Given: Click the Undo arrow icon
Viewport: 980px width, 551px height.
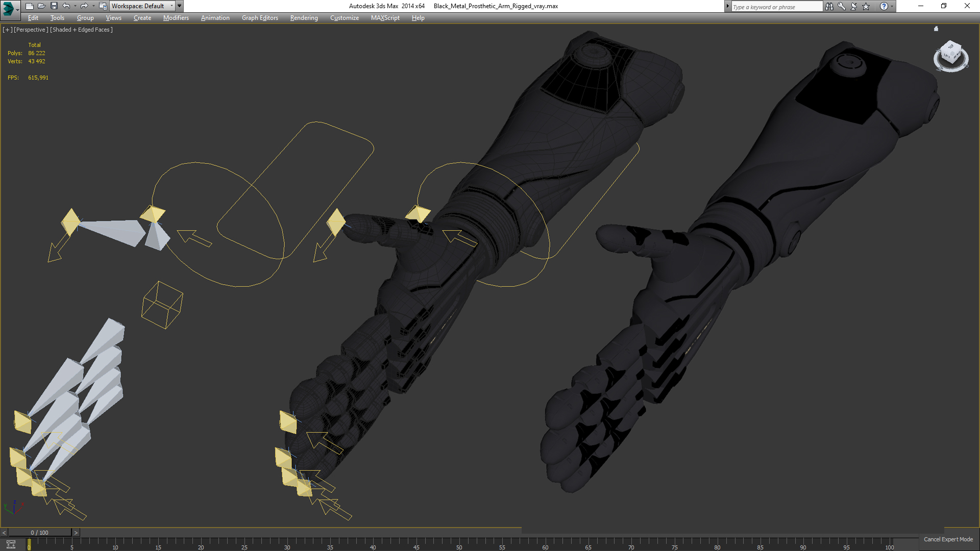Looking at the screenshot, I should coord(66,6).
